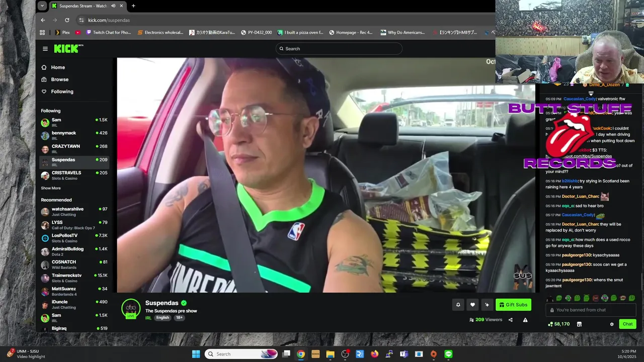
Task: Click the verified badge next to Suspendas
Action: tap(184, 303)
